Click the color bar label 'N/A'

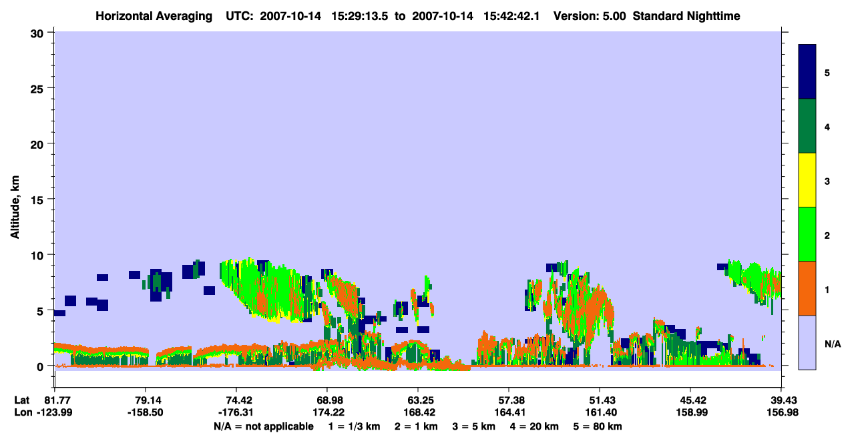pyautogui.click(x=832, y=344)
